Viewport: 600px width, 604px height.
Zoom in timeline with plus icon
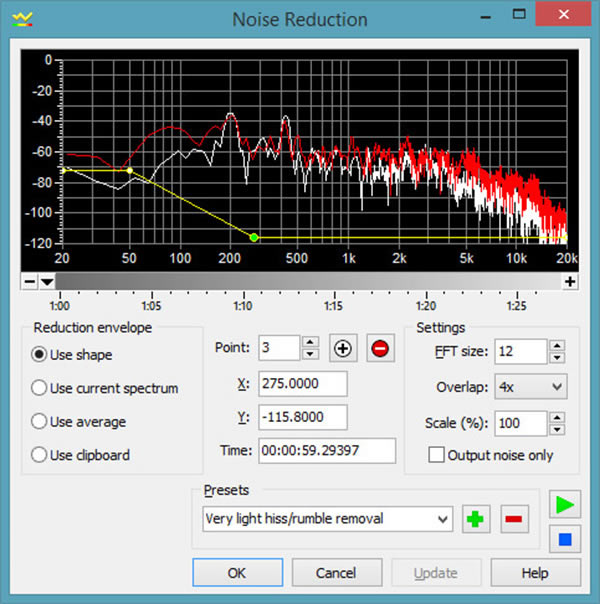pos(570,282)
